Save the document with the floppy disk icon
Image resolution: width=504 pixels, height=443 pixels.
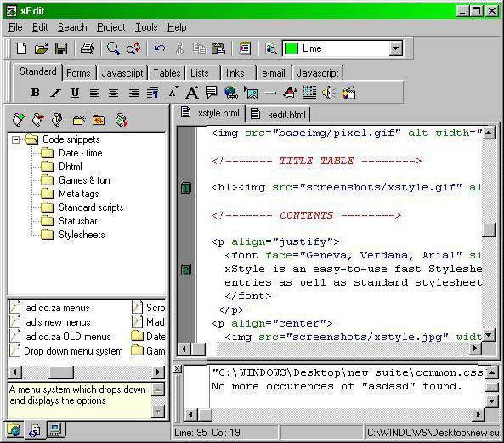[61, 48]
